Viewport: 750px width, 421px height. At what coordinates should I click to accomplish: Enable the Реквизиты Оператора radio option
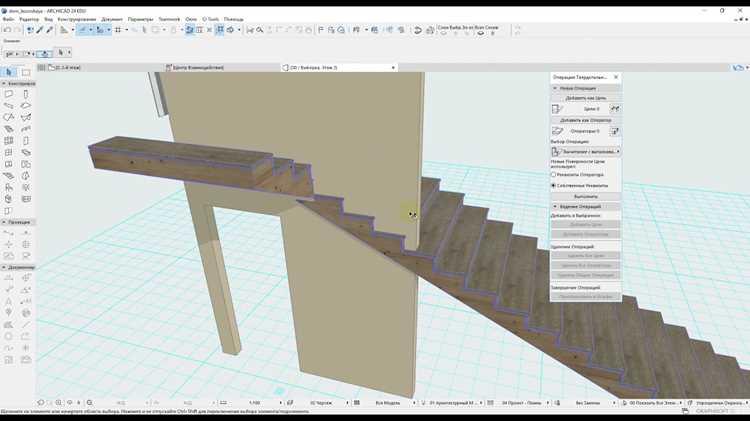(x=554, y=175)
